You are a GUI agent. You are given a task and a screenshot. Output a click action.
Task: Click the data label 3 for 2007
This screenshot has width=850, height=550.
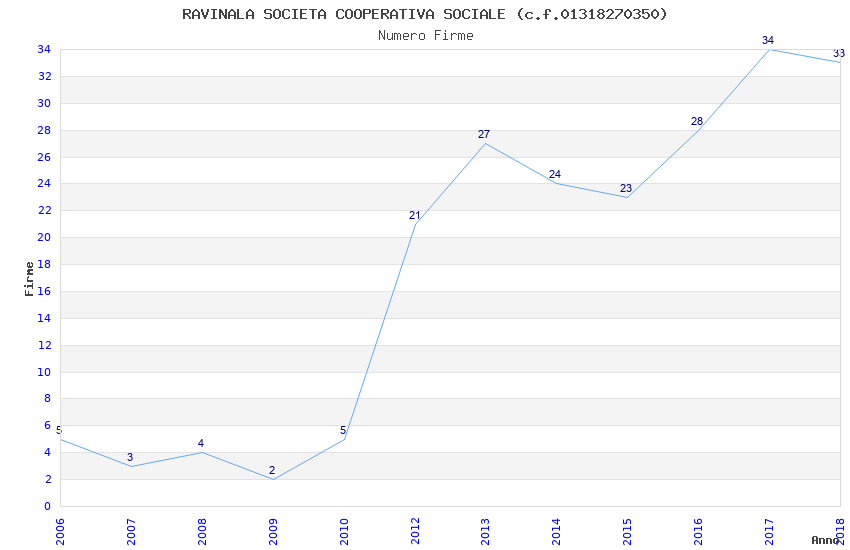pyautogui.click(x=130, y=457)
